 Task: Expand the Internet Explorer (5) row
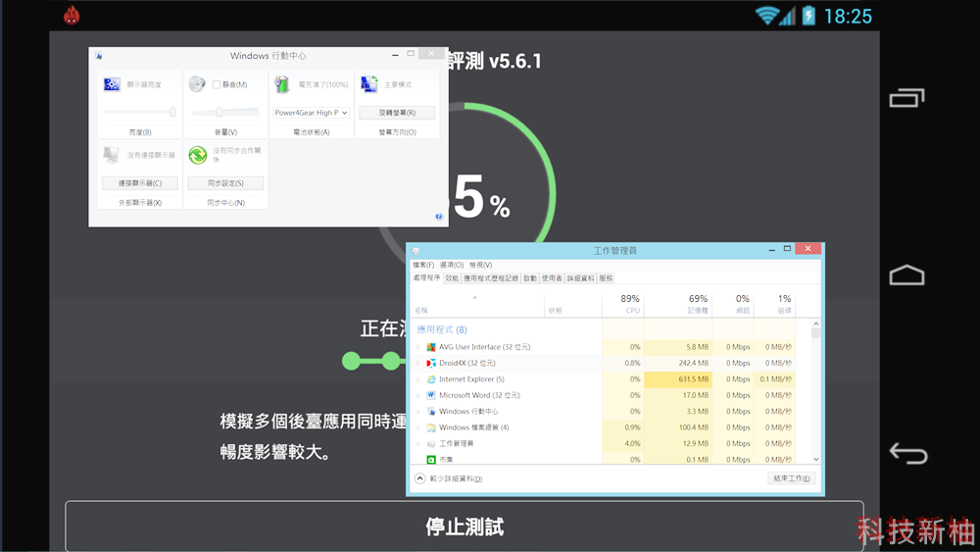(418, 379)
